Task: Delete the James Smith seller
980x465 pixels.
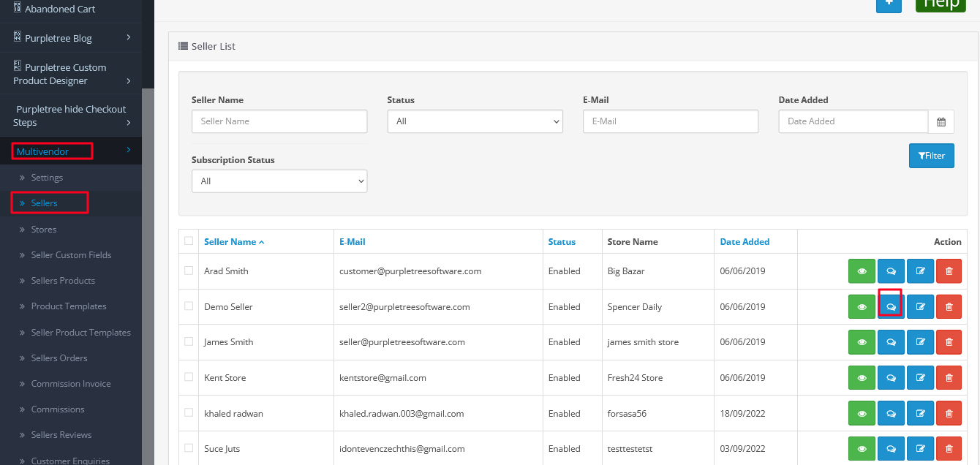Action: (x=949, y=342)
